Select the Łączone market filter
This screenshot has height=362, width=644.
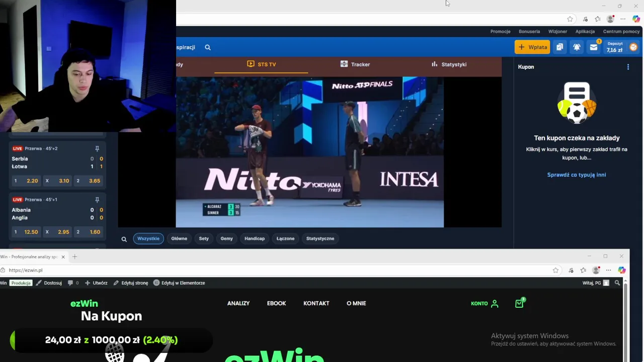tap(285, 239)
